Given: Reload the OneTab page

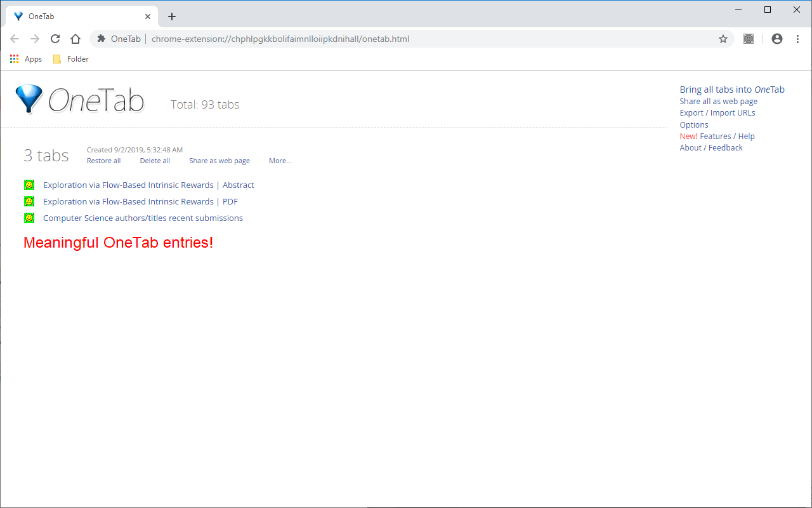Looking at the screenshot, I should tap(55, 39).
